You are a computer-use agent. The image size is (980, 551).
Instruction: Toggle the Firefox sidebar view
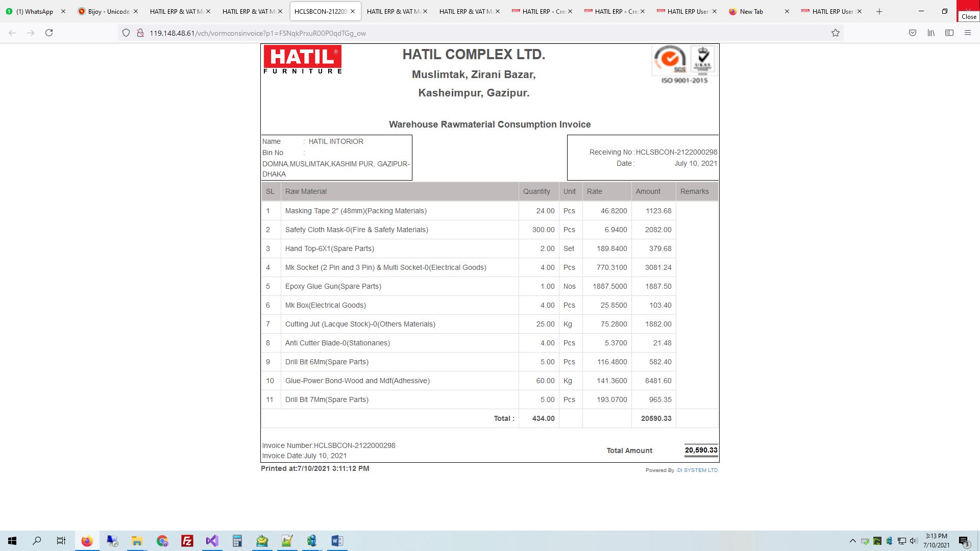click(x=949, y=33)
